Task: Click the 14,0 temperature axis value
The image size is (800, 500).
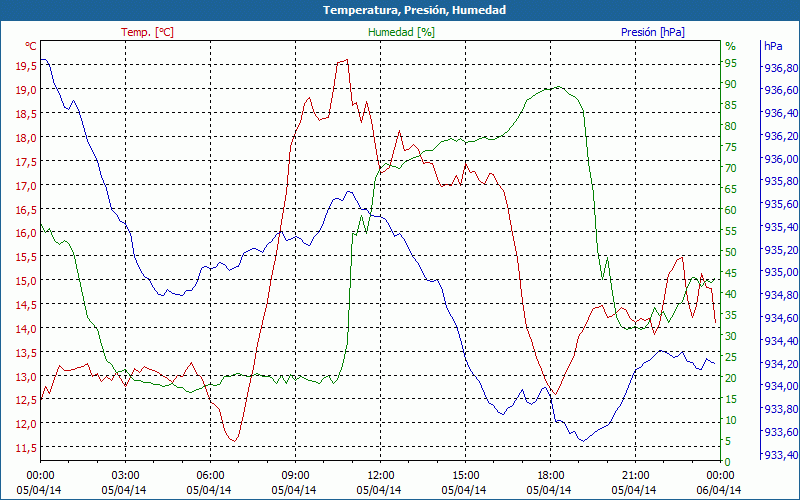Action: coord(26,329)
